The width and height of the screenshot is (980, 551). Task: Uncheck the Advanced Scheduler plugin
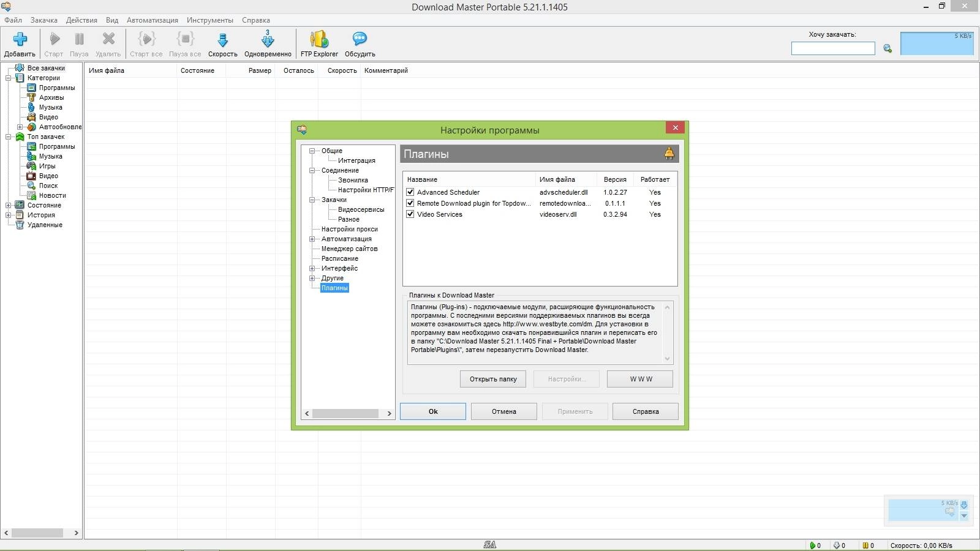click(410, 192)
